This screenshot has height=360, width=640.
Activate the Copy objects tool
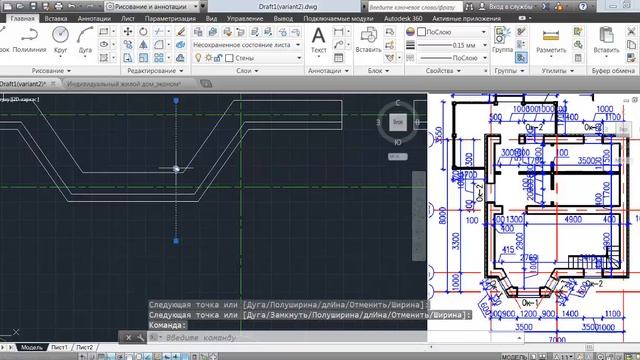click(128, 44)
